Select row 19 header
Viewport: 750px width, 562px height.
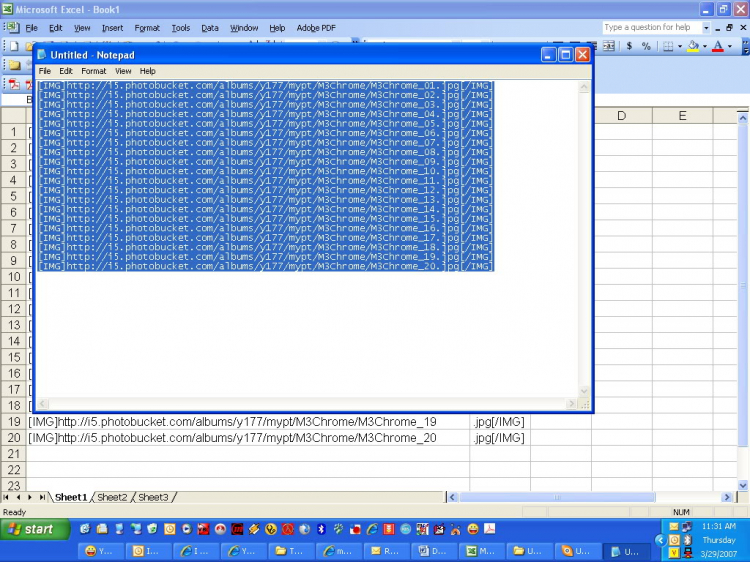[x=13, y=422]
